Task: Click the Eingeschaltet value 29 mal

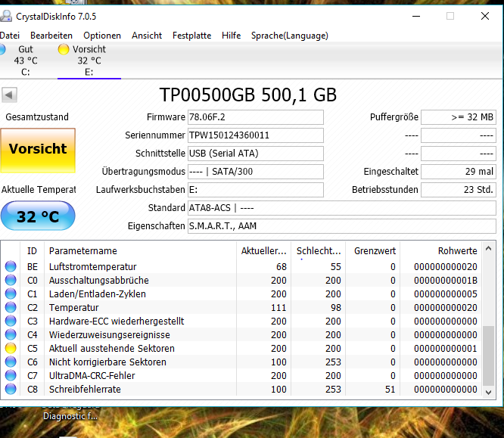Action: tap(459, 172)
